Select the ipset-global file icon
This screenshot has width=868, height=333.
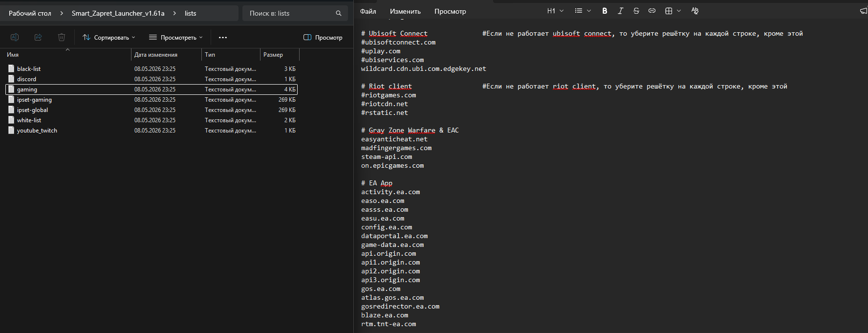click(x=11, y=110)
